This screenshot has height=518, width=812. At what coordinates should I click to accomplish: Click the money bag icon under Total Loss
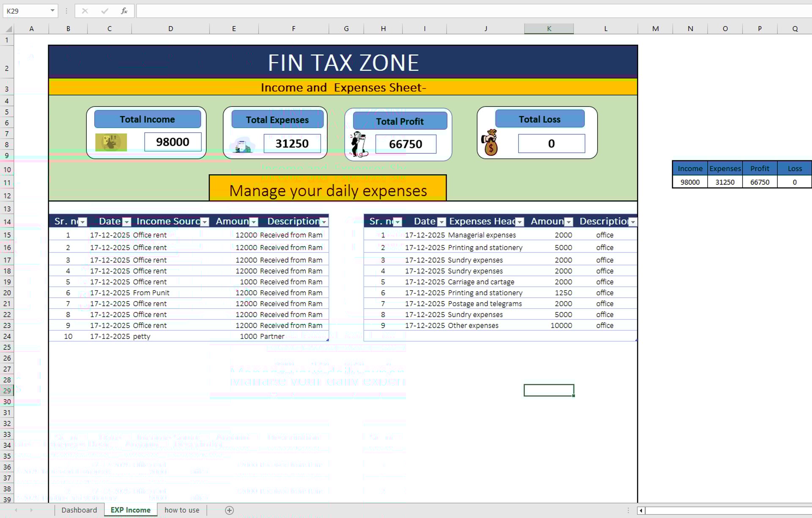tap(490, 143)
